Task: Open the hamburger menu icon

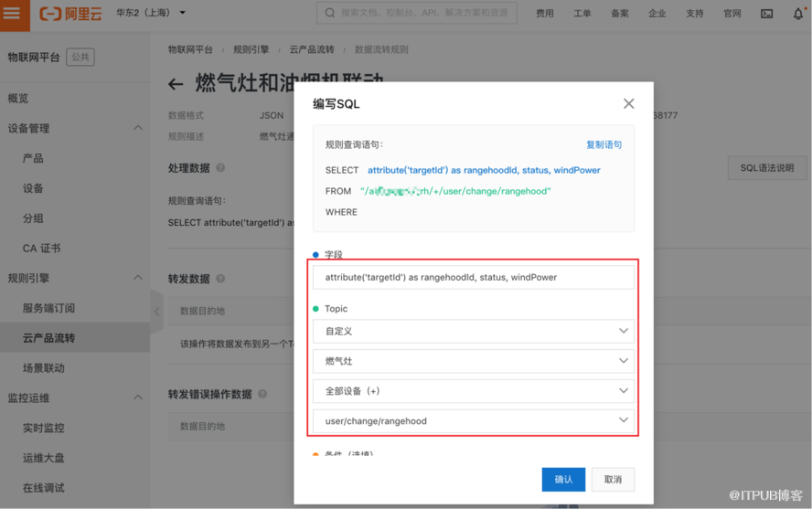Action: coord(11,13)
